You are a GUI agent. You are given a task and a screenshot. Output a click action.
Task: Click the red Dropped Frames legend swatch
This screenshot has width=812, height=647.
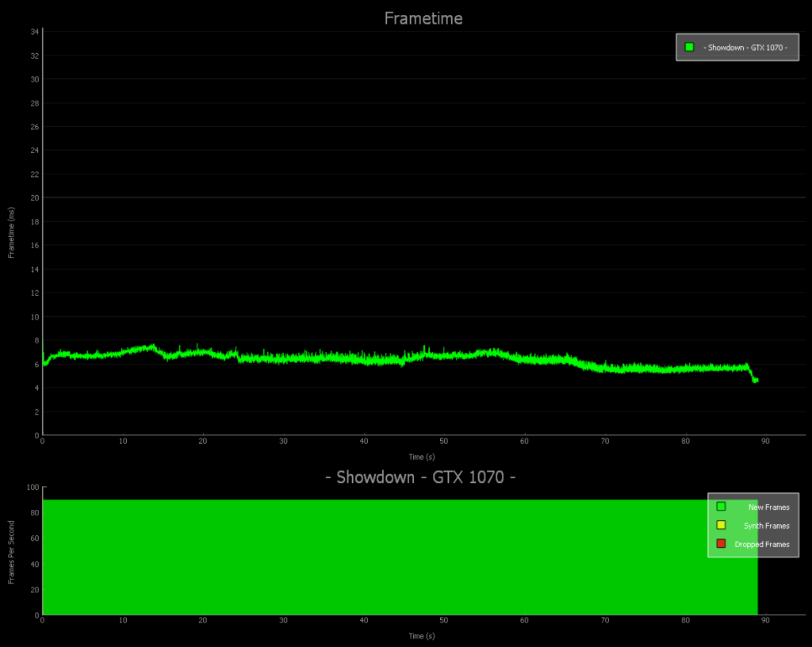721,544
